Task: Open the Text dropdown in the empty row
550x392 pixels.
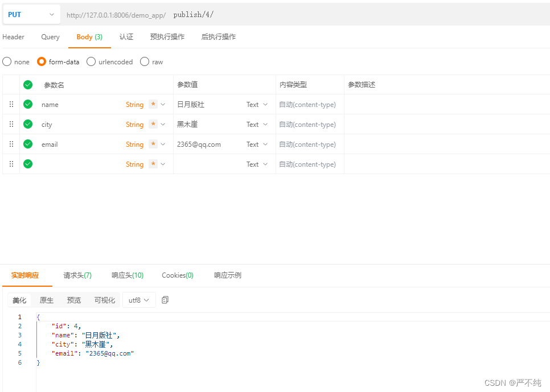Action: (257, 164)
